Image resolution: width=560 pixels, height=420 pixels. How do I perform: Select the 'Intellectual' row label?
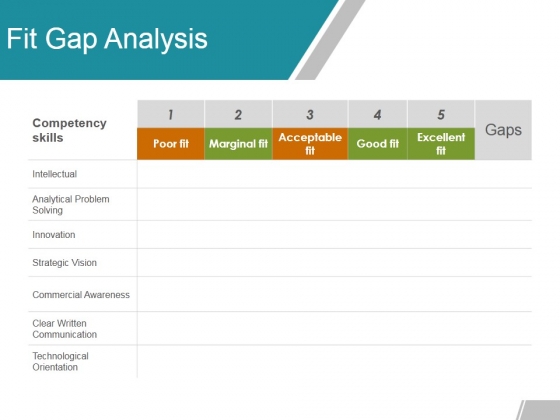(x=55, y=174)
